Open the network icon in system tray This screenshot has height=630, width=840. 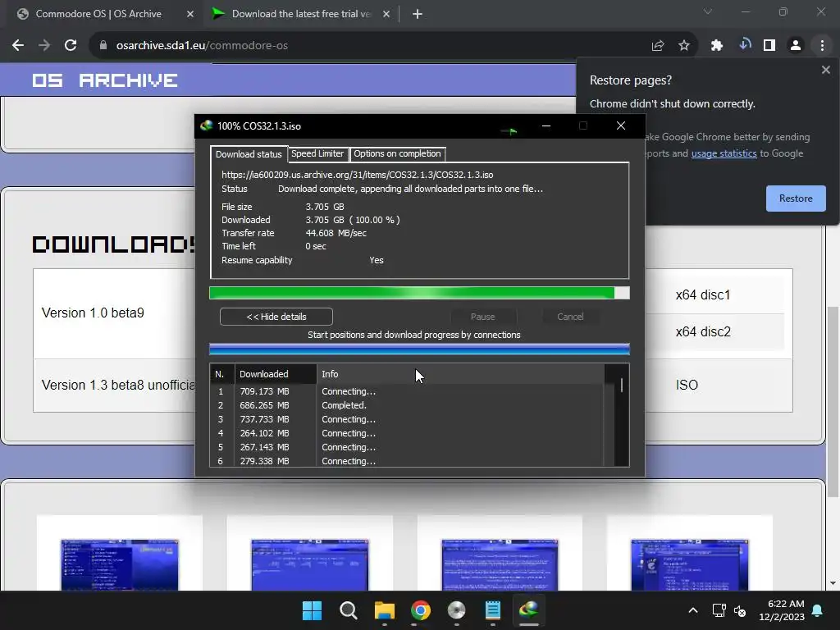click(x=719, y=610)
